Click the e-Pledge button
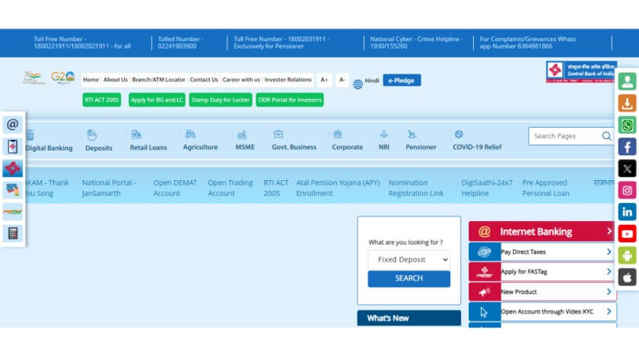This screenshot has height=364, width=639. tap(402, 80)
